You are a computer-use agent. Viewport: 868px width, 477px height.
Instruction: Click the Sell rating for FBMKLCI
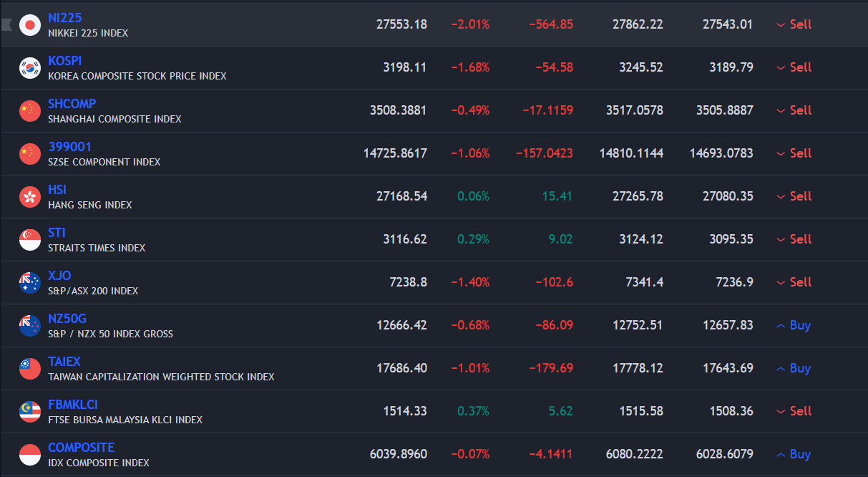click(794, 411)
